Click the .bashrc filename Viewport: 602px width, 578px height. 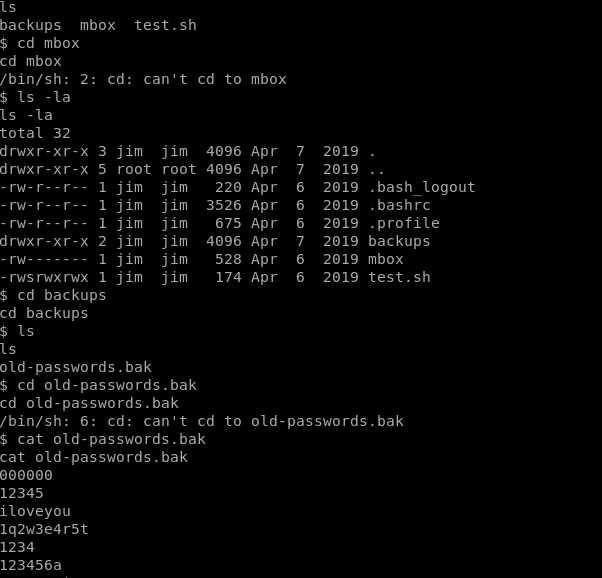tap(399, 205)
